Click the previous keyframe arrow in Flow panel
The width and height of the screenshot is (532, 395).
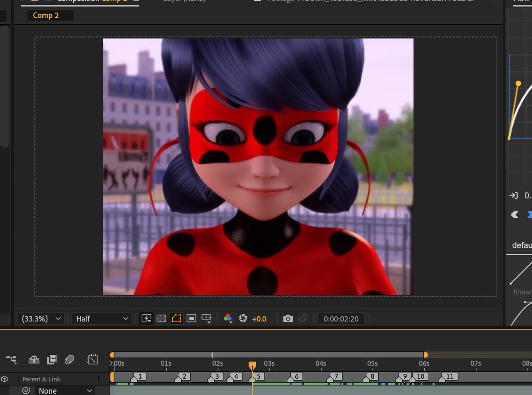[515, 214]
